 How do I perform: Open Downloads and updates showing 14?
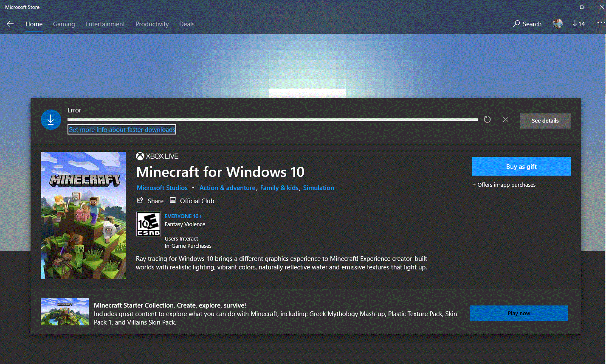tap(578, 24)
